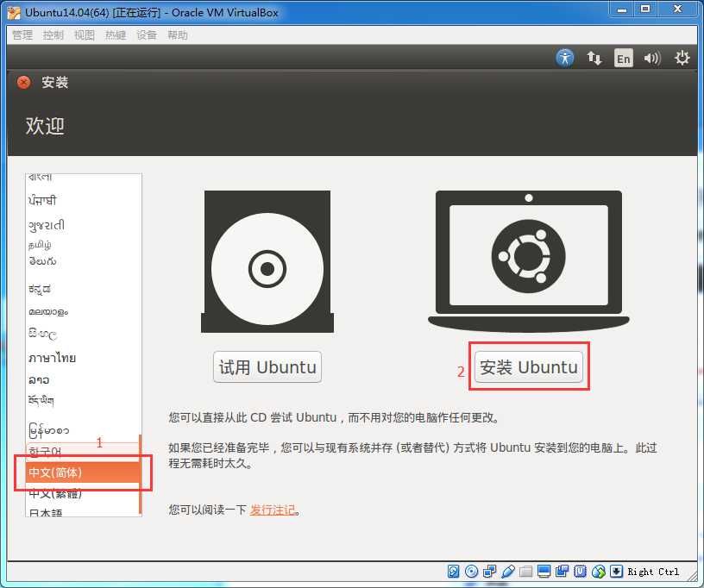704x588 pixels.
Task: Minimize the VirtualBox window
Action: [x=621, y=9]
